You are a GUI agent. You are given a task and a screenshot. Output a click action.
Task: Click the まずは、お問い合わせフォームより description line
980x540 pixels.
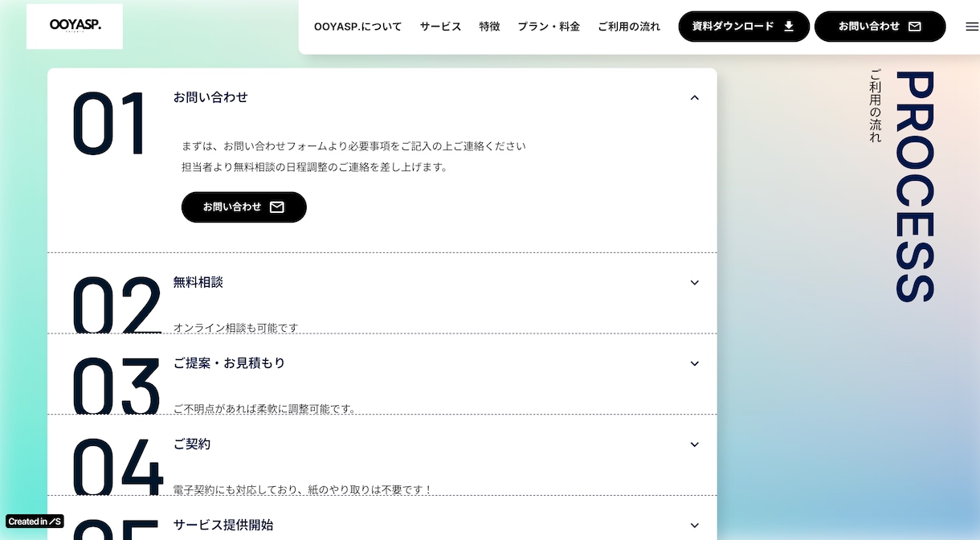(x=354, y=146)
